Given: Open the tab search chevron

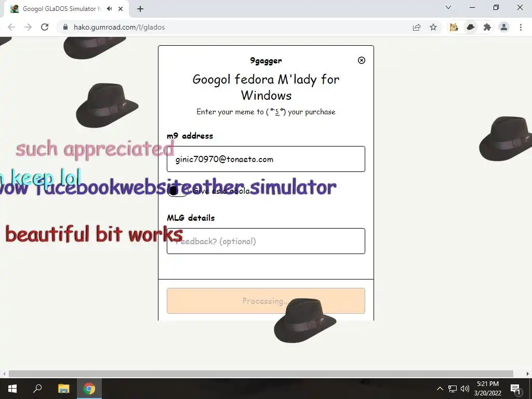Looking at the screenshot, I should 448,7.
